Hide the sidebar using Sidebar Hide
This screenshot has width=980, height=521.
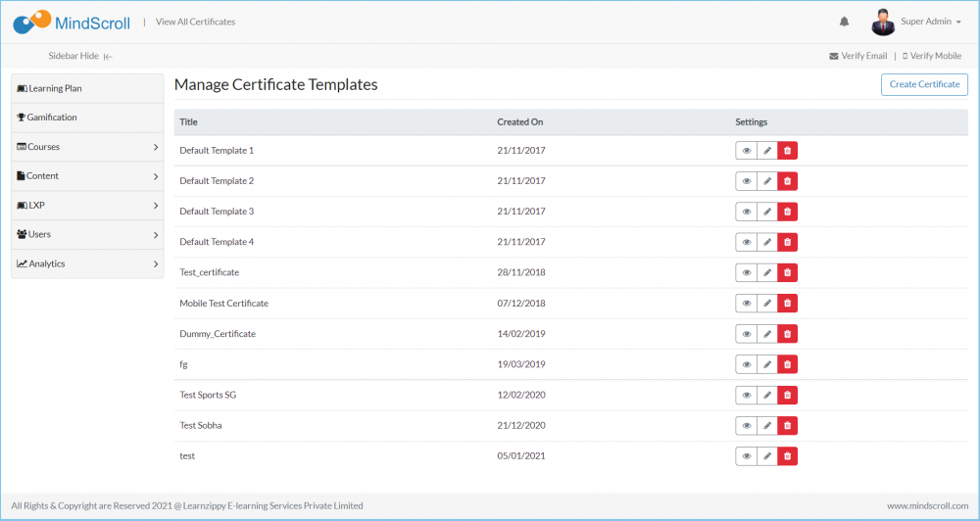80,56
